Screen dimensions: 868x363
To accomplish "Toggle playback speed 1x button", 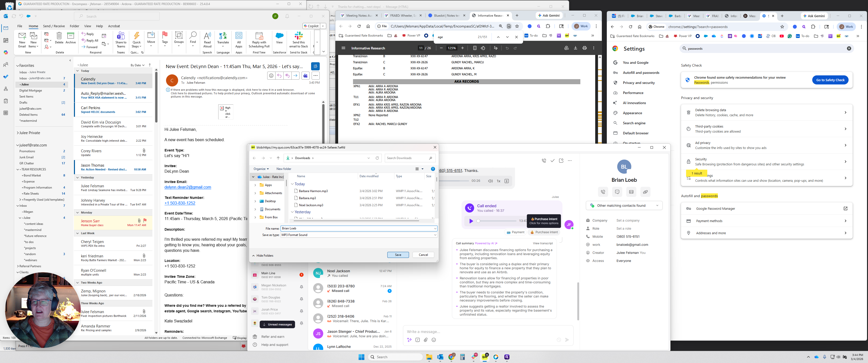I will click(498, 181).
